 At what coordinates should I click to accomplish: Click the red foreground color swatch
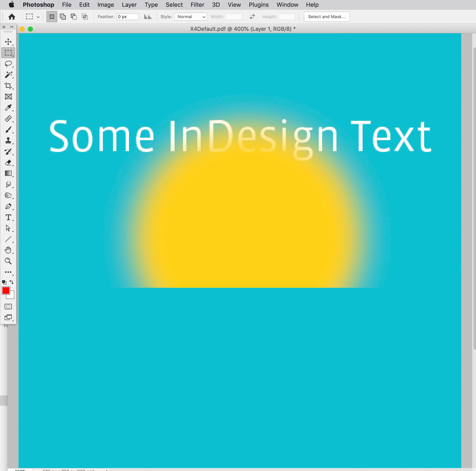[5, 291]
